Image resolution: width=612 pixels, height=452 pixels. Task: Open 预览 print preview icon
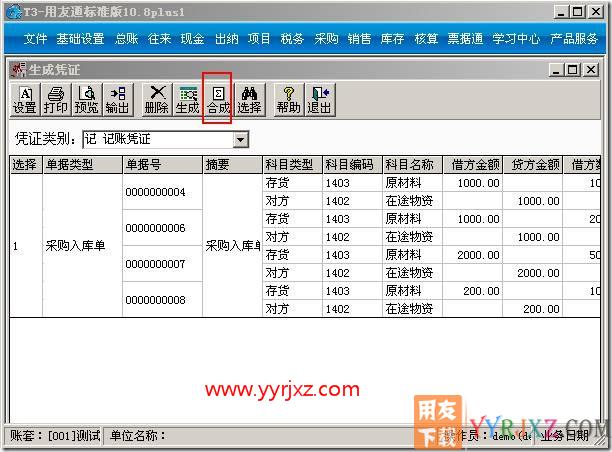(87, 100)
